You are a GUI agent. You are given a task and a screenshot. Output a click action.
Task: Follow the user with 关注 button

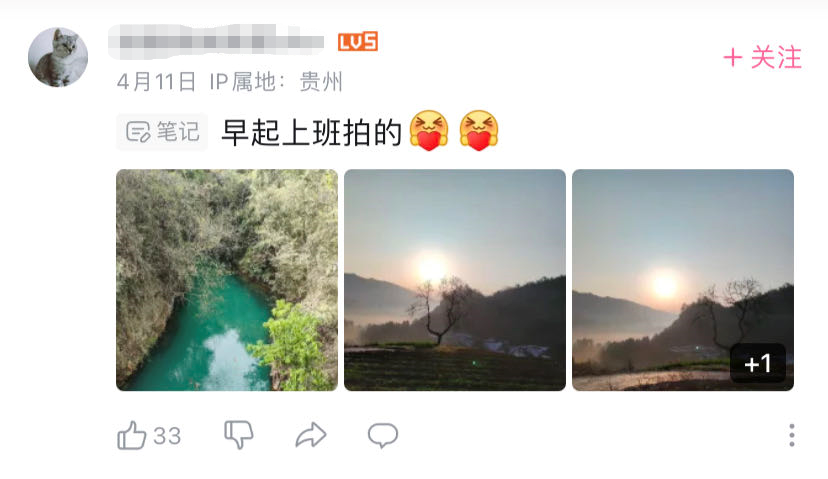(763, 57)
